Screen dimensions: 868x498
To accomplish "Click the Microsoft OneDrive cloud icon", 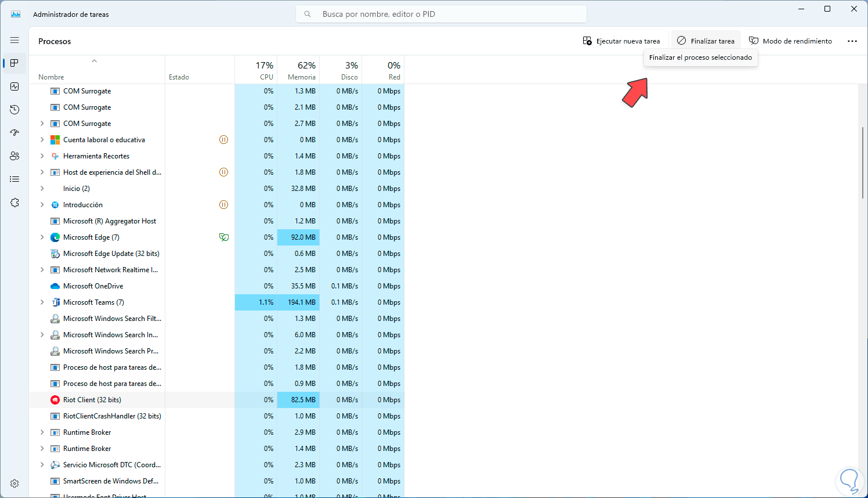I will (x=55, y=286).
